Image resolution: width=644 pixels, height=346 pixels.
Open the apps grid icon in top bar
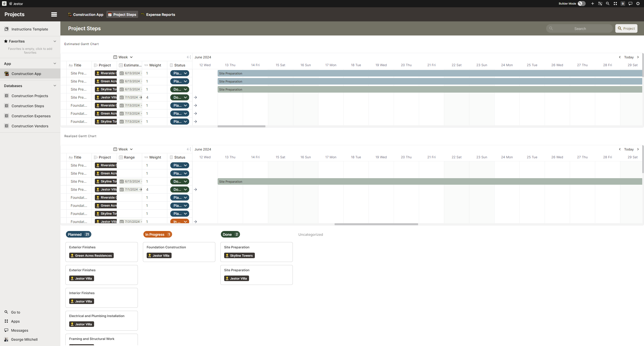point(615,4)
